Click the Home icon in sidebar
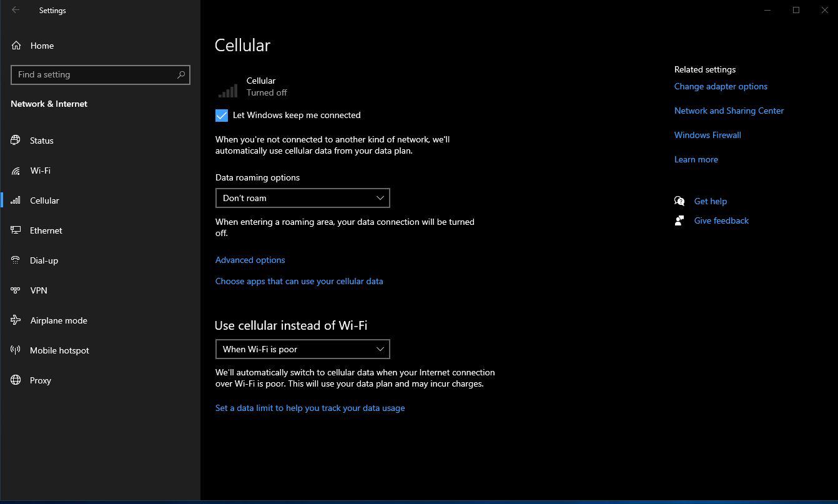Image resolution: width=838 pixels, height=504 pixels. coord(16,46)
